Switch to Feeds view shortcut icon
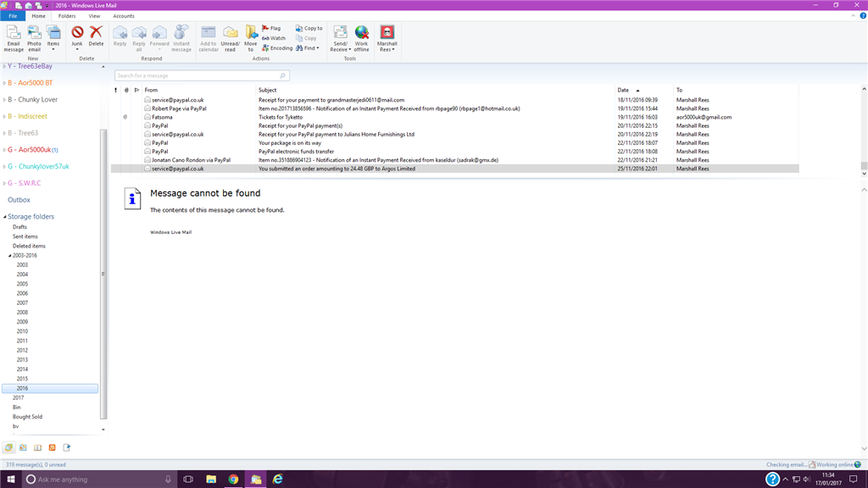868x488 pixels. [x=52, y=447]
